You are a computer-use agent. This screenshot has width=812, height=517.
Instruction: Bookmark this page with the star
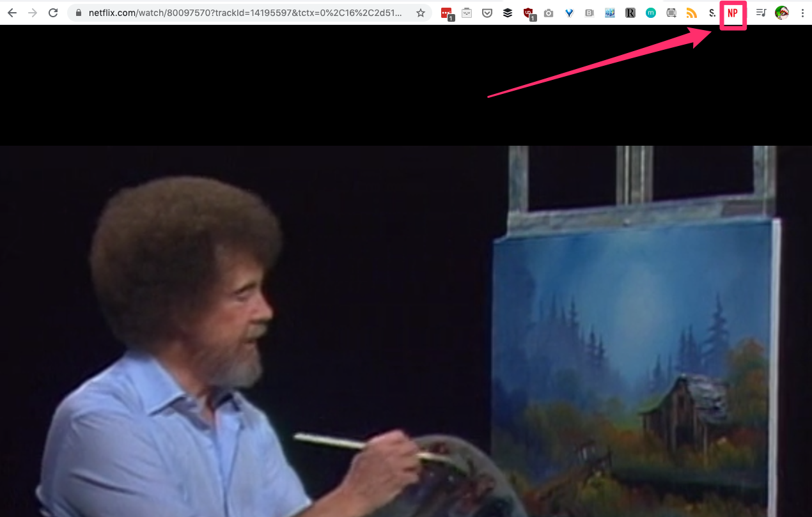(420, 13)
